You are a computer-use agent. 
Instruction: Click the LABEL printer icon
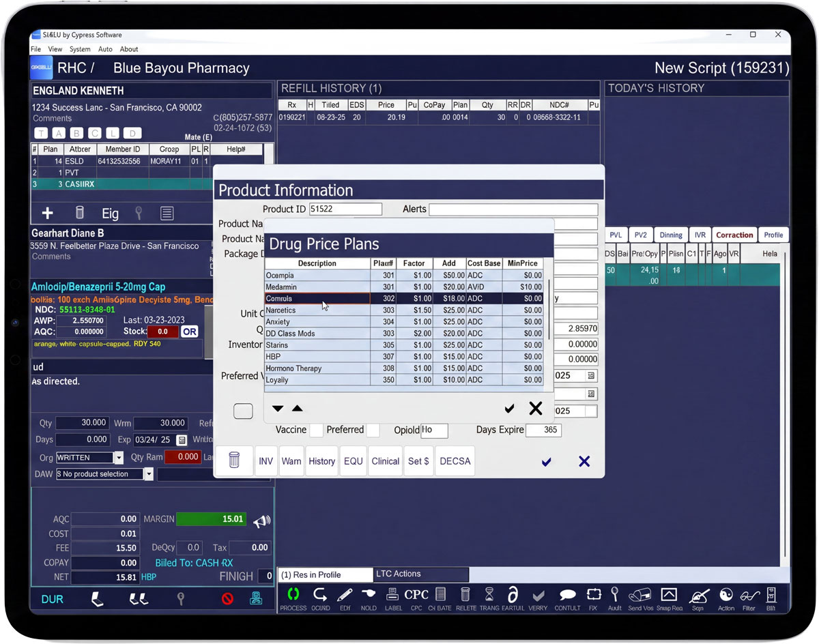tap(393, 594)
